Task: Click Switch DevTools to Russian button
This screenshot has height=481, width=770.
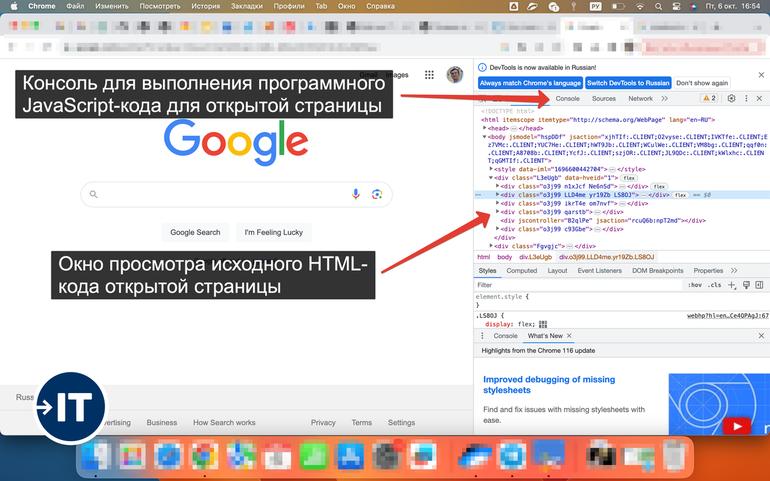Action: 628,83
